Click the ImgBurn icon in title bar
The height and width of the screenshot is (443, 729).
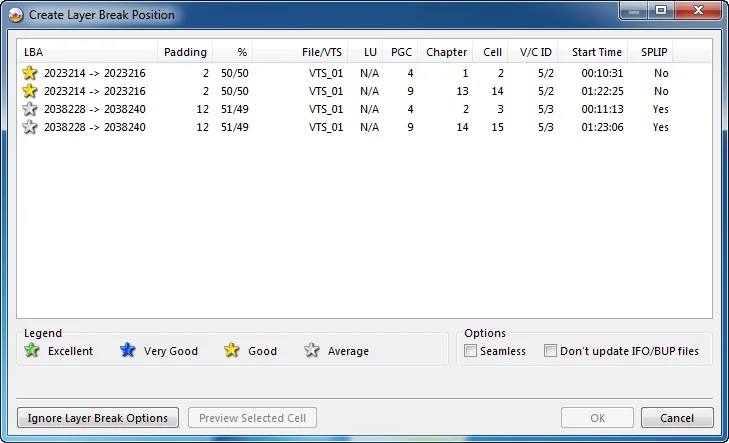click(x=16, y=15)
